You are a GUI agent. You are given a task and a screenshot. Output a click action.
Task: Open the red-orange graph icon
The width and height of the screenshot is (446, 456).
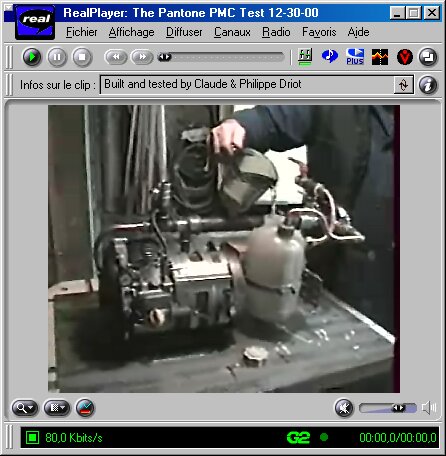[380, 57]
